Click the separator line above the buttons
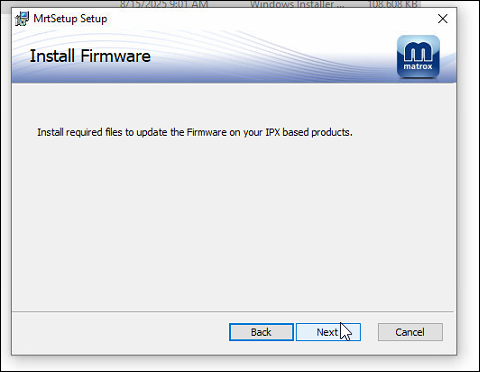 [x=233, y=312]
